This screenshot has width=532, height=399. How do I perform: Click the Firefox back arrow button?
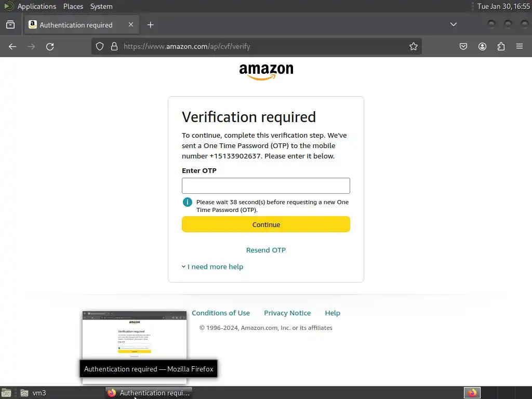pyautogui.click(x=12, y=46)
